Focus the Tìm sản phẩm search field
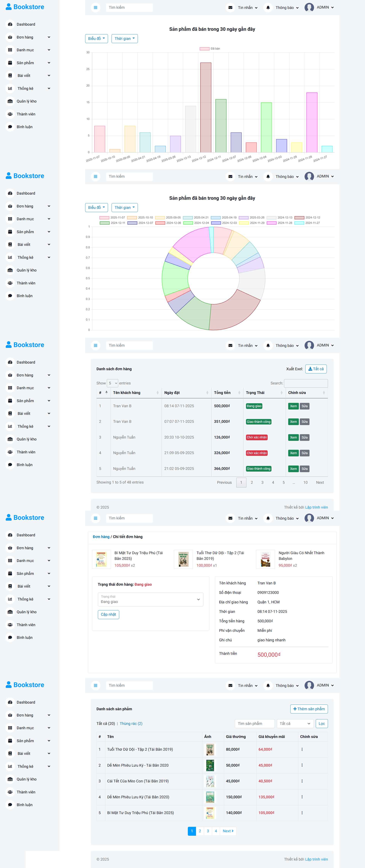The width and height of the screenshot is (365, 868). (255, 724)
